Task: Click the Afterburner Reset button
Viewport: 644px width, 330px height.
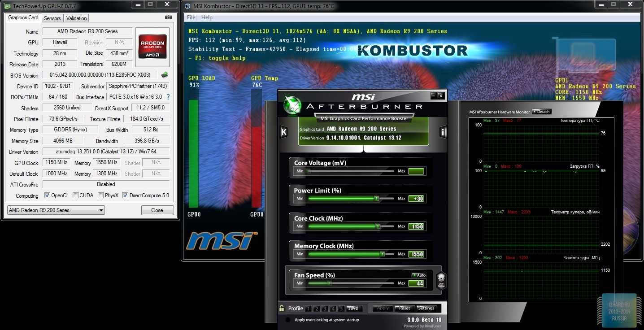Action: (404, 308)
